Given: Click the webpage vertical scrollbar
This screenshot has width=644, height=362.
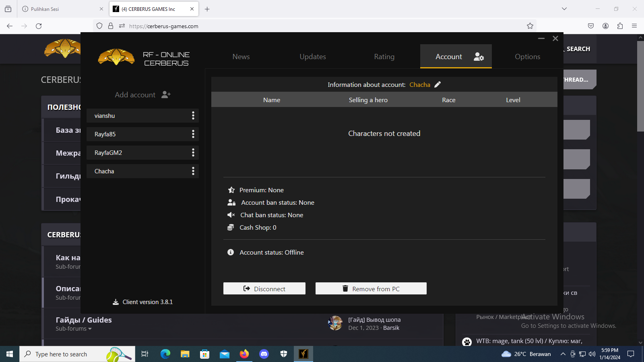Looking at the screenshot, I should click(x=640, y=86).
